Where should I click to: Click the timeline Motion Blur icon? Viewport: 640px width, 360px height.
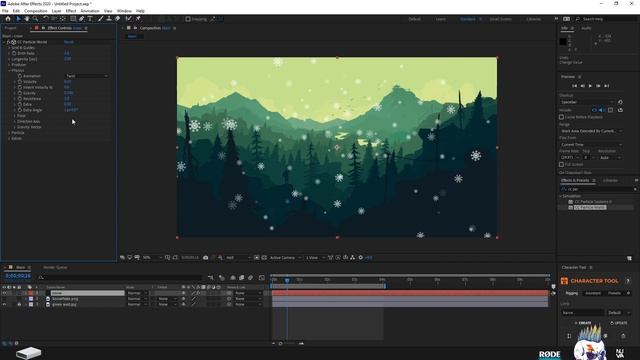(251, 278)
